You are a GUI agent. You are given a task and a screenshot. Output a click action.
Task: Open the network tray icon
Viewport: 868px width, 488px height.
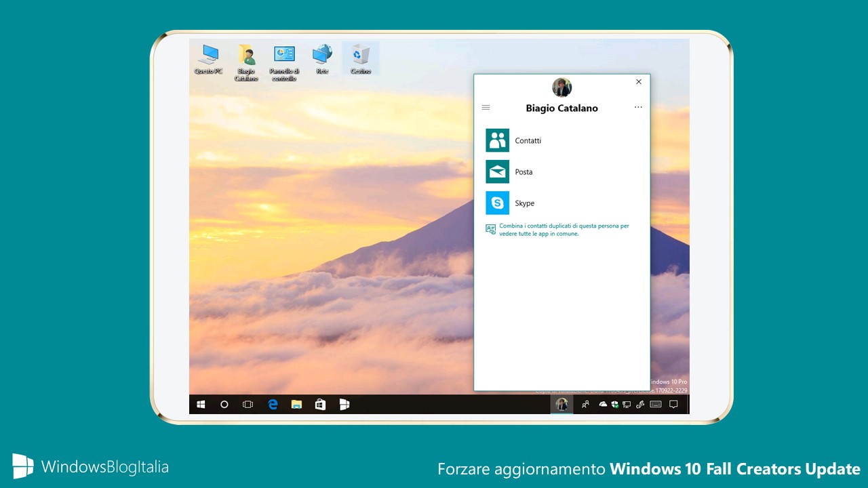(x=627, y=405)
